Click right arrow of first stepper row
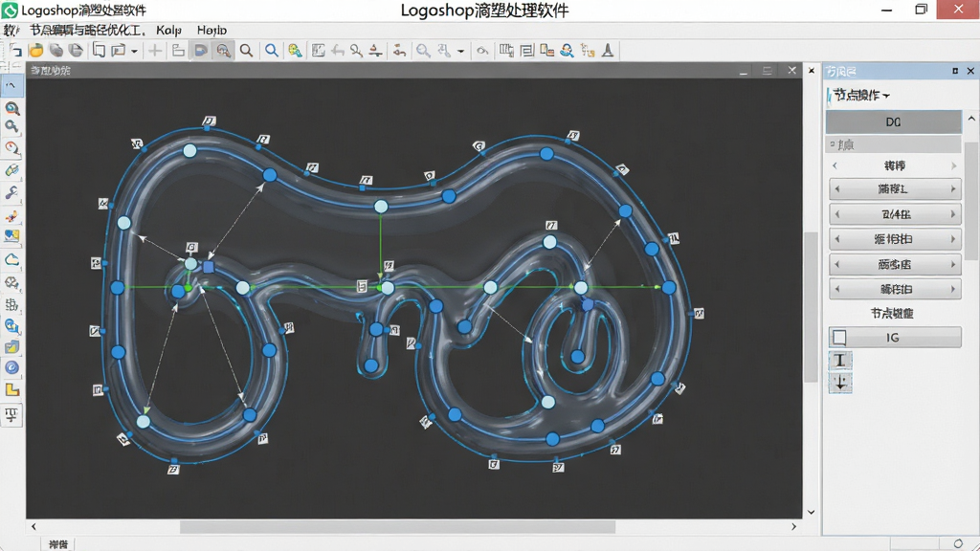This screenshot has height=551, width=980. click(x=953, y=188)
